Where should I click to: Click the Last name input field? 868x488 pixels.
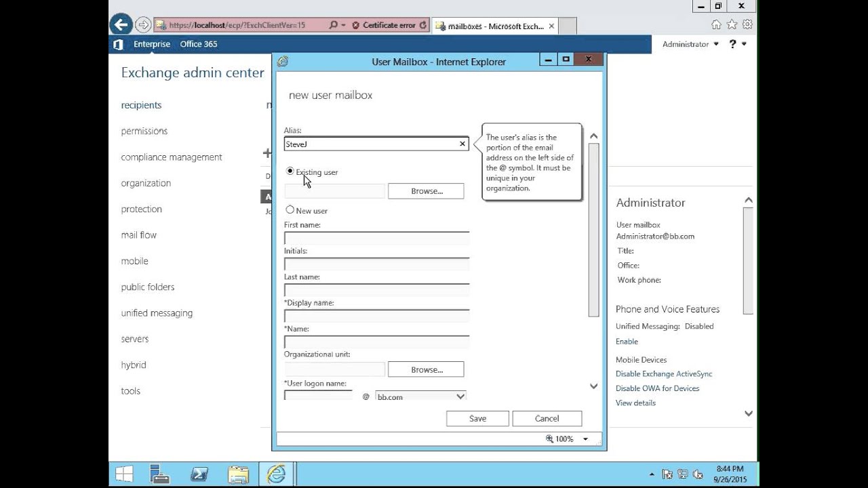coord(376,290)
